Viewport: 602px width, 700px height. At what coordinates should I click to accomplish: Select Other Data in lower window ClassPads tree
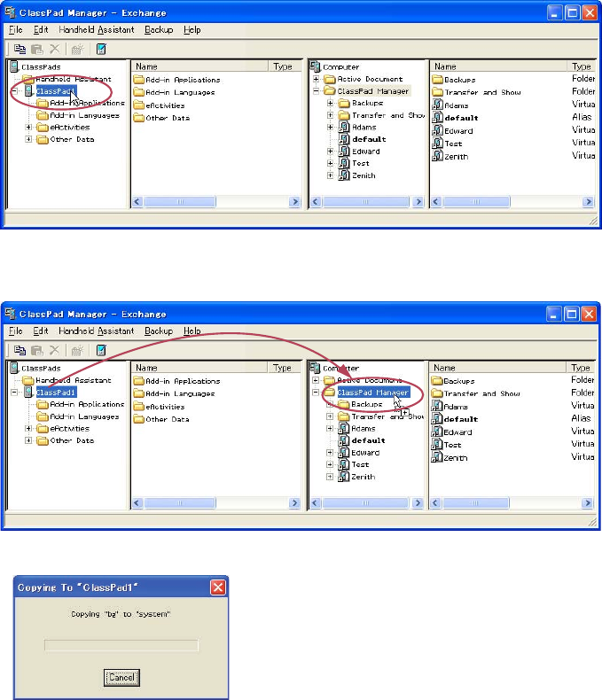coord(72,440)
